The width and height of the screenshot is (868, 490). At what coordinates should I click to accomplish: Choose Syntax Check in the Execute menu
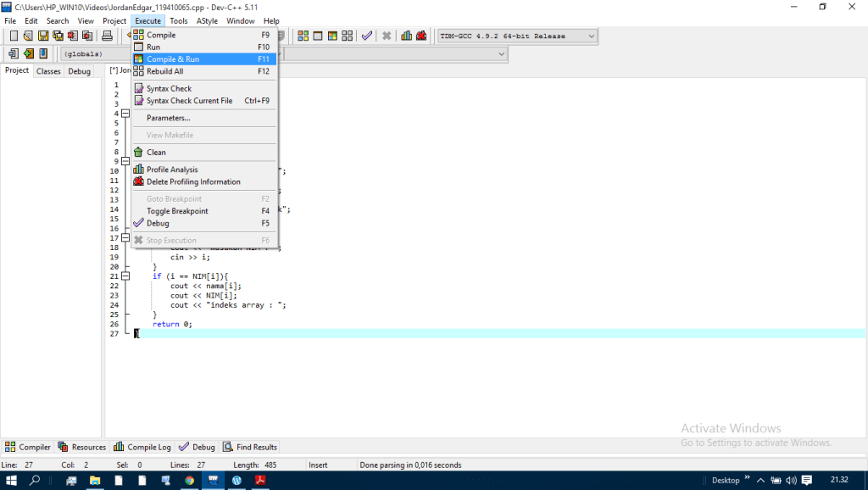(x=169, y=88)
